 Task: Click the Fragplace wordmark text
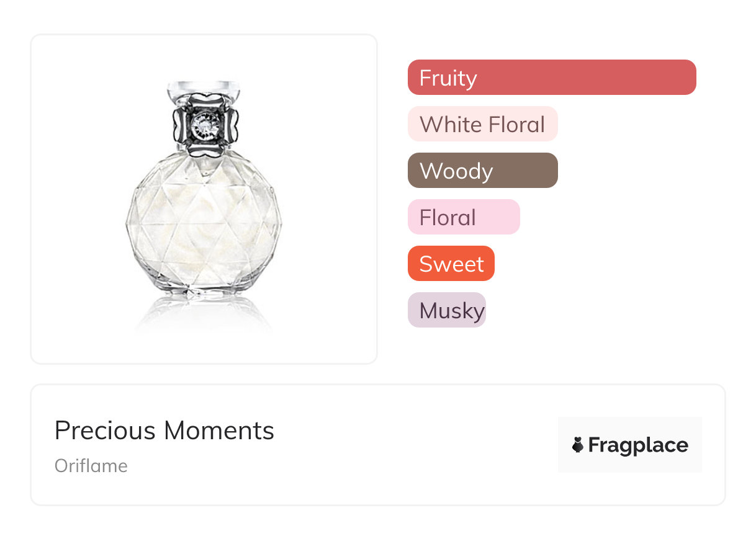638,445
